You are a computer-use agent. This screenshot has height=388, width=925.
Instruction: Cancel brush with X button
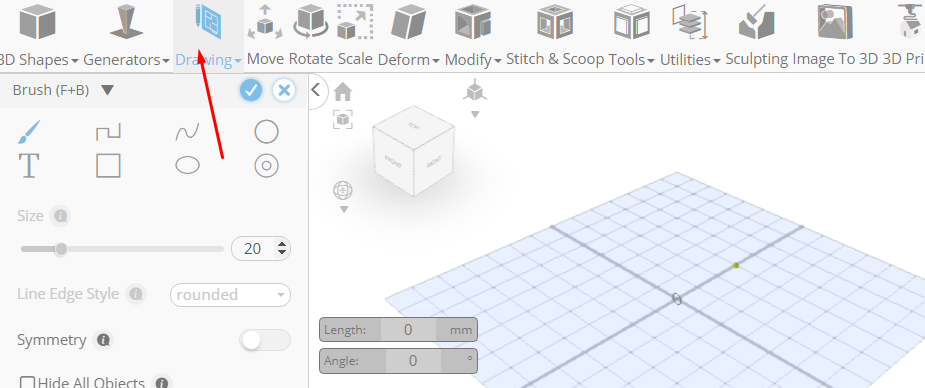click(x=284, y=90)
